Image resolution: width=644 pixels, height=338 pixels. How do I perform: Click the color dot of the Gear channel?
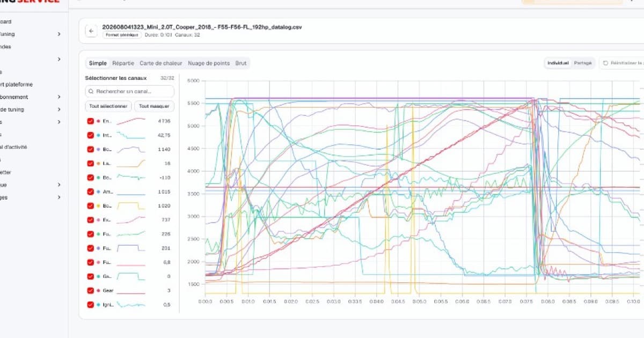tap(98, 290)
